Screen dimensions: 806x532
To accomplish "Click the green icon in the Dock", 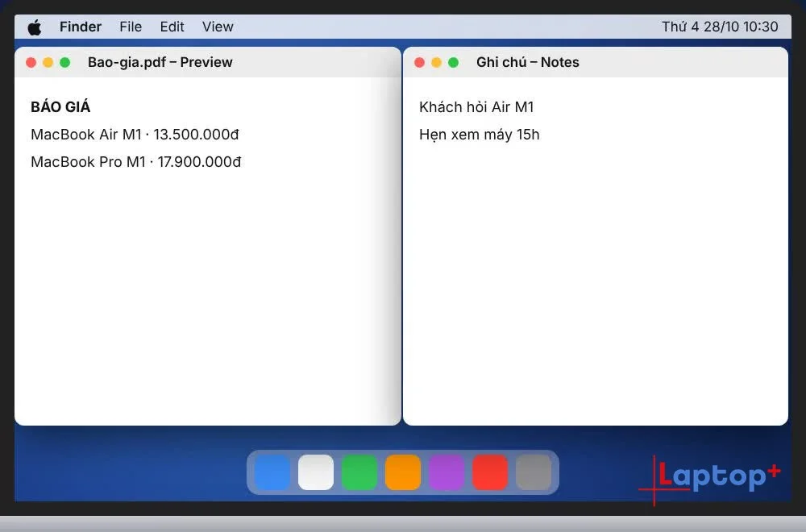I will click(359, 472).
